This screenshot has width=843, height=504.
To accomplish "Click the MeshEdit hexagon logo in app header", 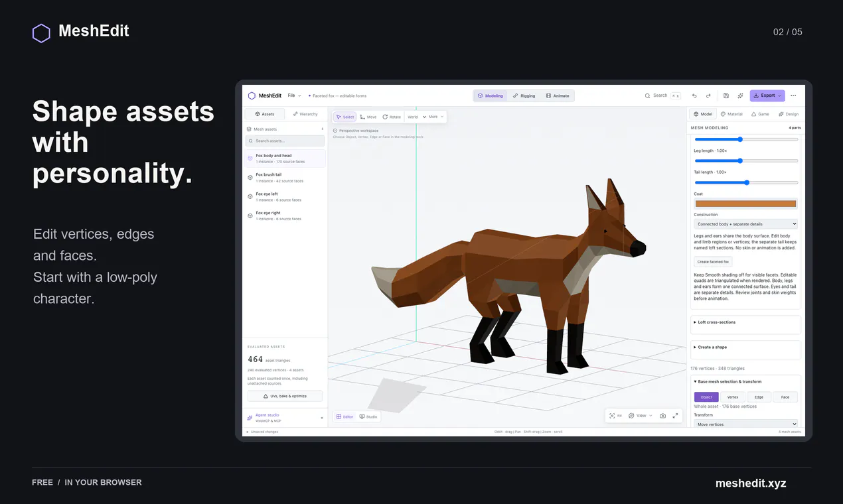I will click(x=252, y=95).
